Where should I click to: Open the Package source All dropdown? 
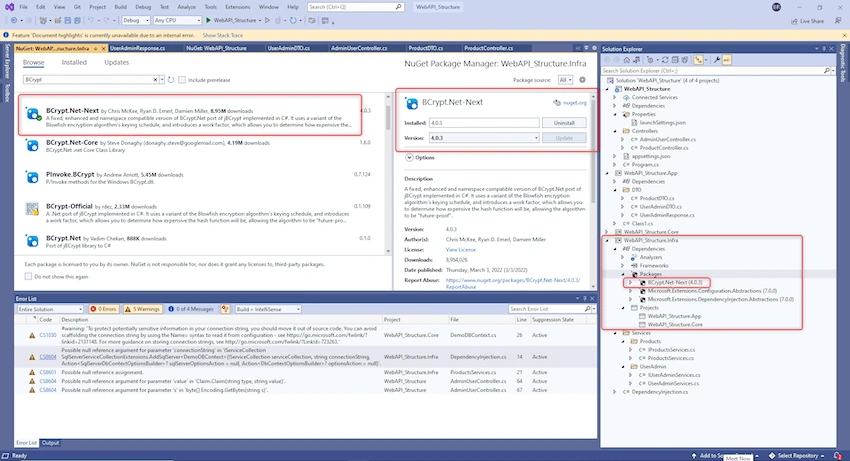565,80
